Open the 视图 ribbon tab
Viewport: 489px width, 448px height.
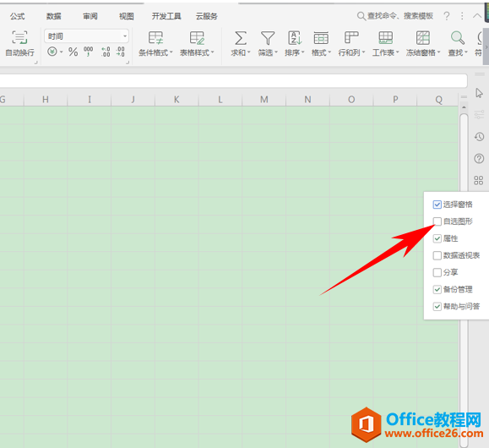(127, 16)
